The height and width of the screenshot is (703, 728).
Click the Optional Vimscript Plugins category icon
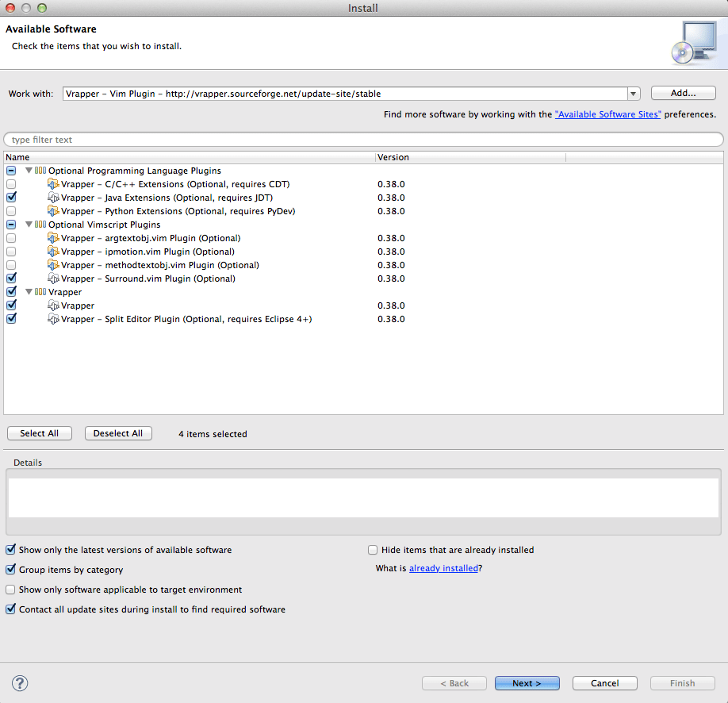tap(40, 225)
